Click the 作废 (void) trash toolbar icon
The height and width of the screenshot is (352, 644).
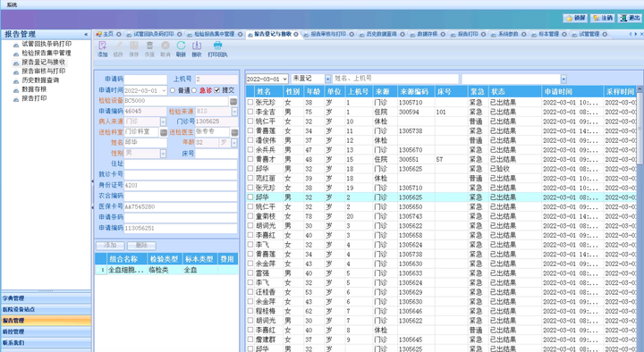coord(149,48)
